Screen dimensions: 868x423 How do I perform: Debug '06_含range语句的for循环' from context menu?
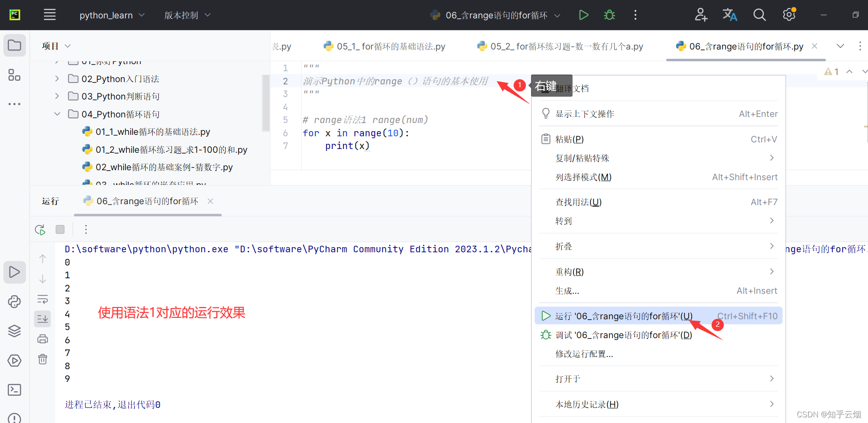pos(658,335)
